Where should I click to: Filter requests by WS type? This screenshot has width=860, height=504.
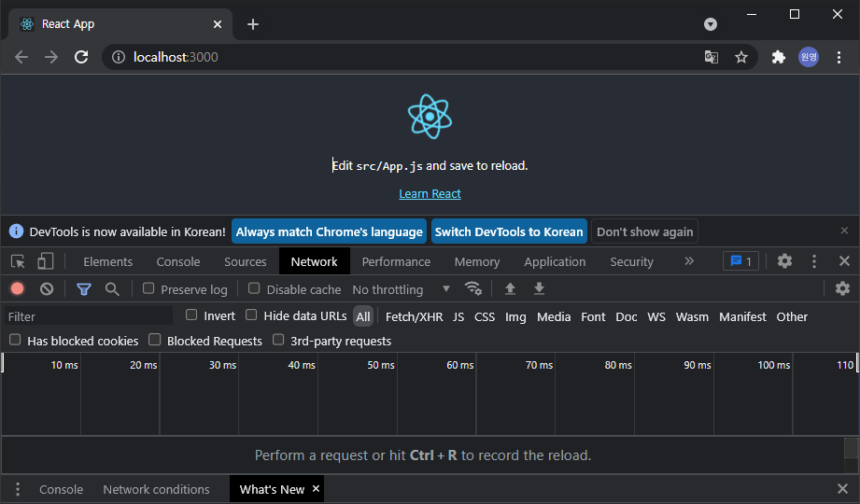click(x=656, y=316)
